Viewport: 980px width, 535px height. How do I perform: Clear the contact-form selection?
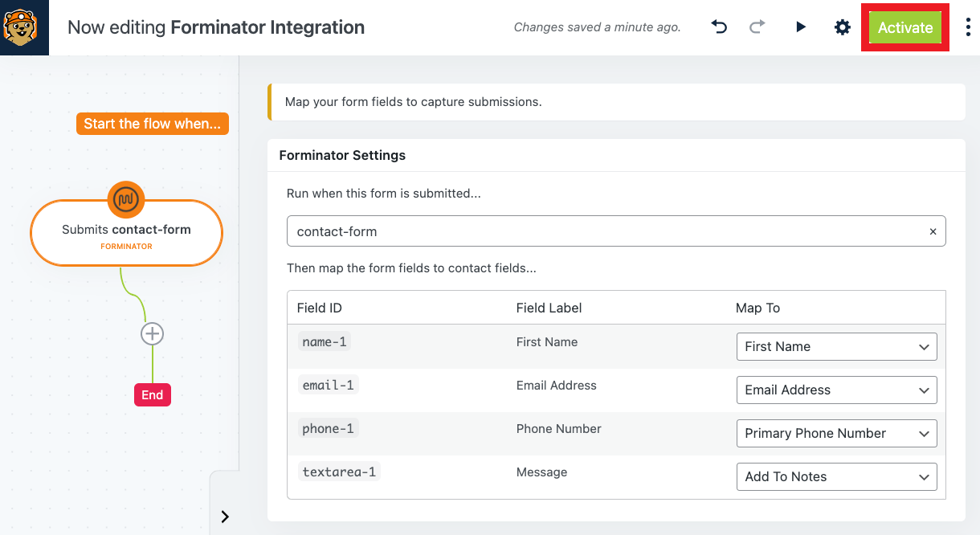pos(933,231)
